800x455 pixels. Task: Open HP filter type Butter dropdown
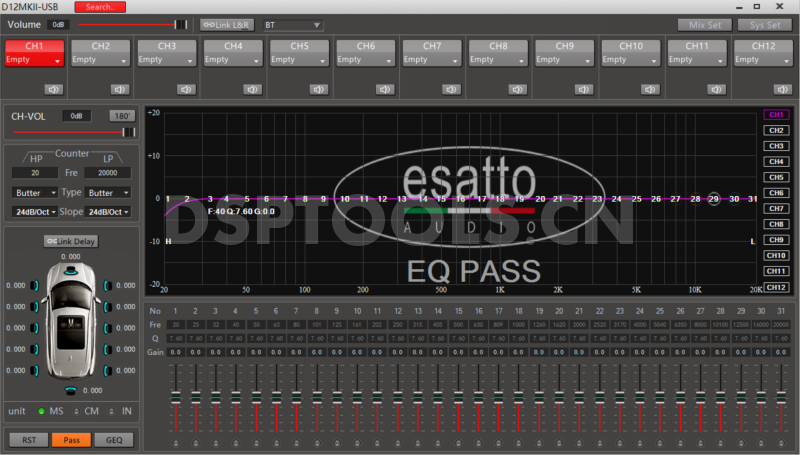point(34,193)
